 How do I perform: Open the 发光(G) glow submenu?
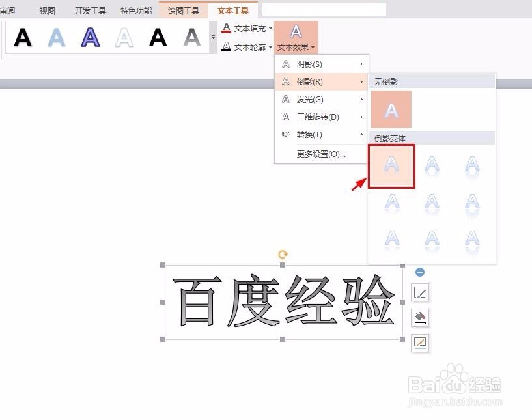tap(321, 100)
